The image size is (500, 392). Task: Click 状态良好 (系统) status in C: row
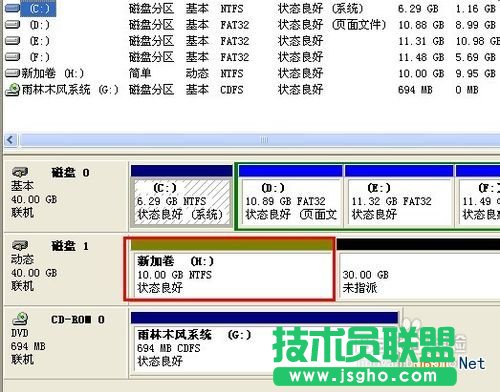pyautogui.click(x=321, y=9)
